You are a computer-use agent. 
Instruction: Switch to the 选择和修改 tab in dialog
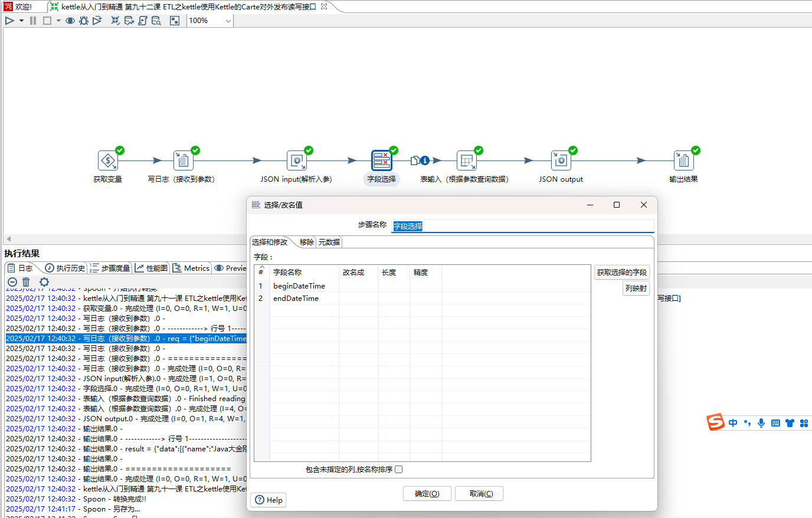270,242
